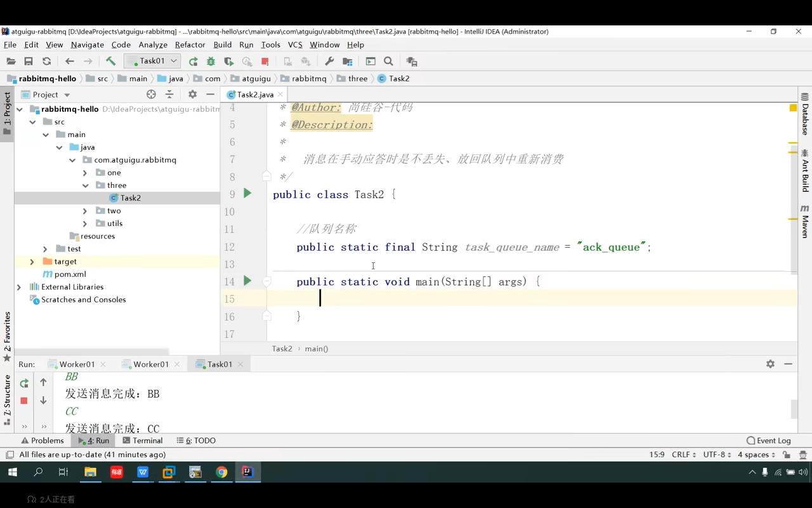Expand External Libraries node
The width and height of the screenshot is (812, 508).
(19, 287)
